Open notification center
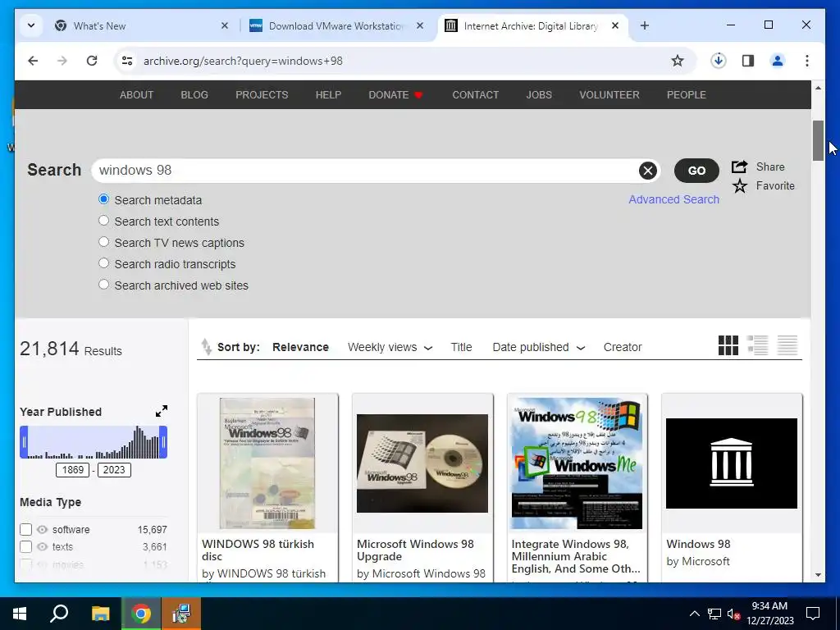 tap(813, 614)
